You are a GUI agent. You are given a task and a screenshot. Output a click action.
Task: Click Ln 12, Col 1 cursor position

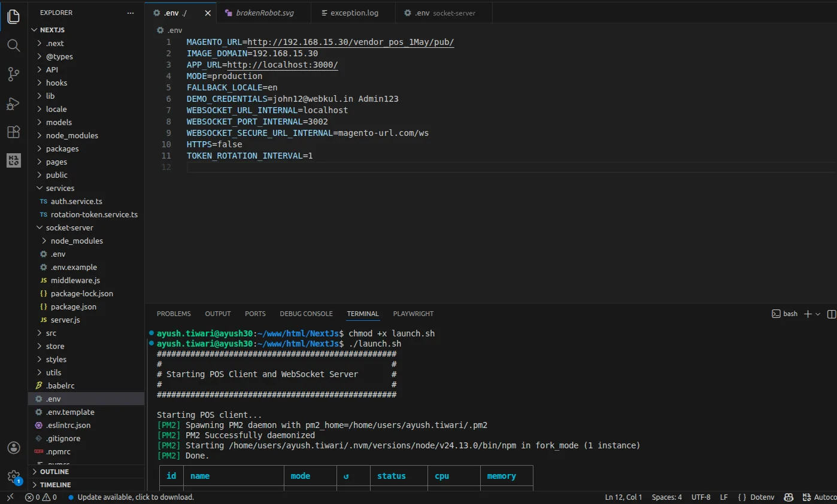pos(623,497)
